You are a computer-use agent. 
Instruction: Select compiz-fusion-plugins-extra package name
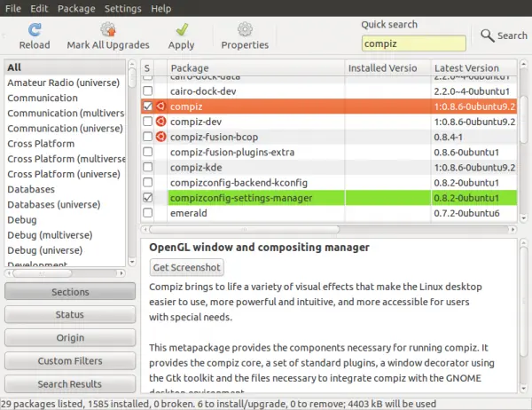tap(232, 152)
